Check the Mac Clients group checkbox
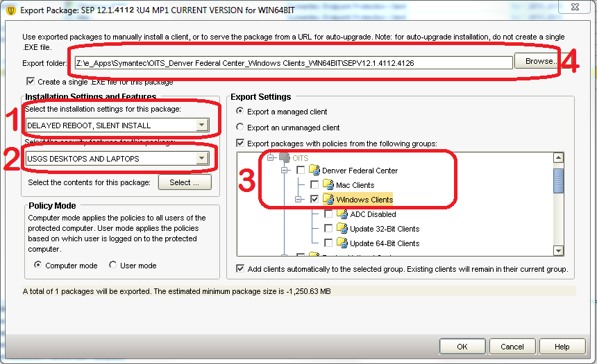Viewport: 597px width, 364px height. pyautogui.click(x=314, y=184)
